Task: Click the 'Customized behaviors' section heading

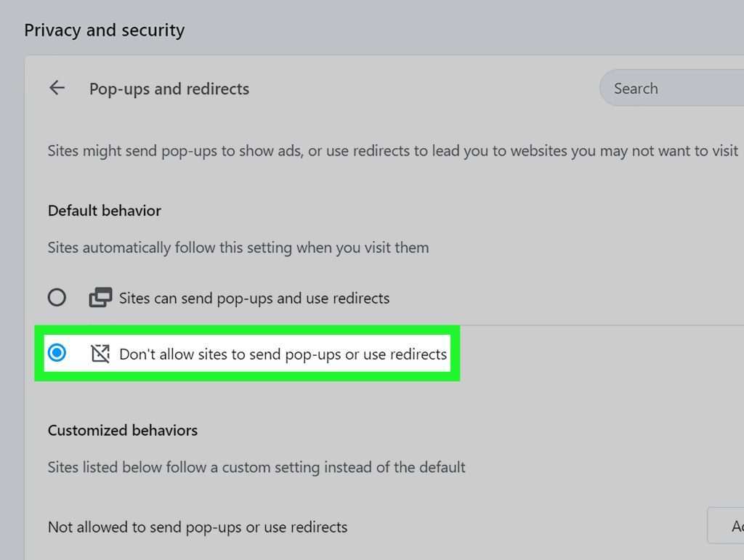Action: [x=122, y=430]
